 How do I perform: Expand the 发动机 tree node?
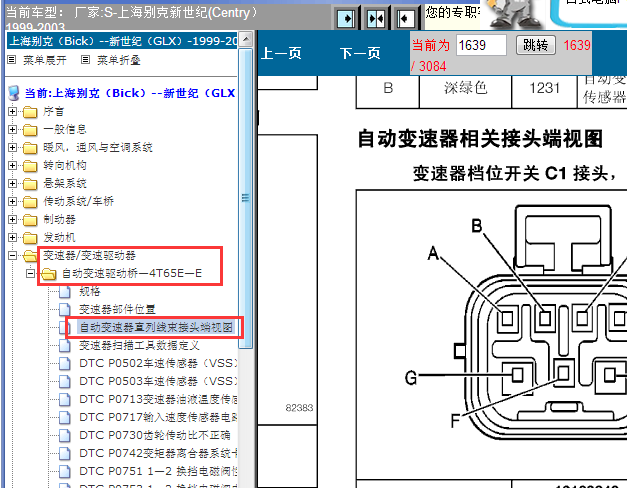point(12,238)
